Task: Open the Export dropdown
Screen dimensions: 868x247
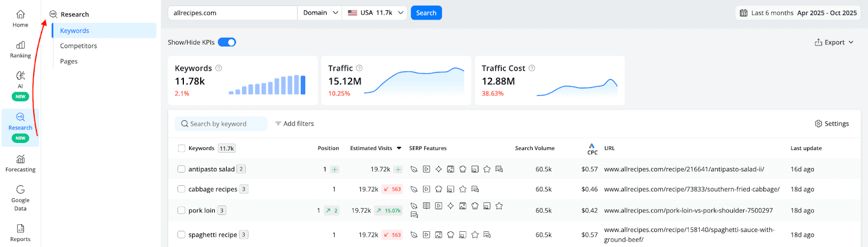Action: tap(834, 42)
